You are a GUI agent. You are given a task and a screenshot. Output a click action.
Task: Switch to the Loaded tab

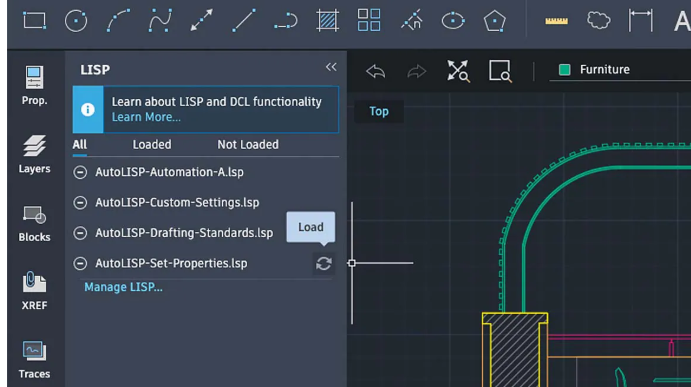[152, 145]
